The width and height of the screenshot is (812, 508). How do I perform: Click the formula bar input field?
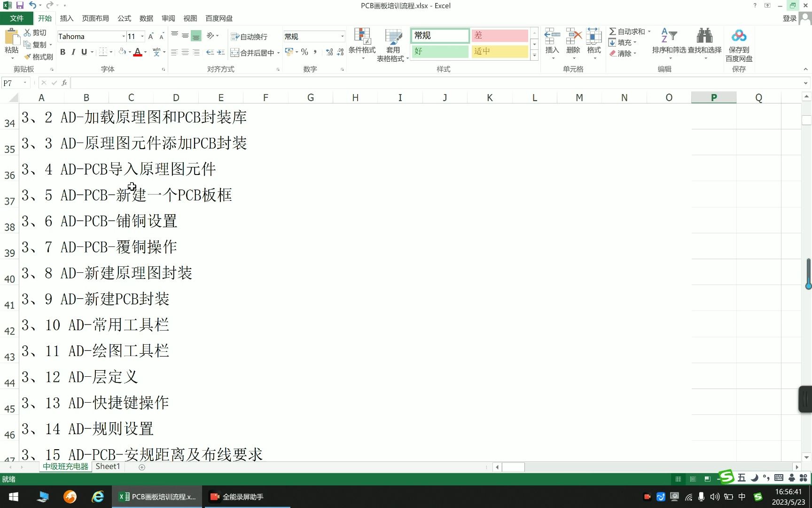click(x=436, y=83)
